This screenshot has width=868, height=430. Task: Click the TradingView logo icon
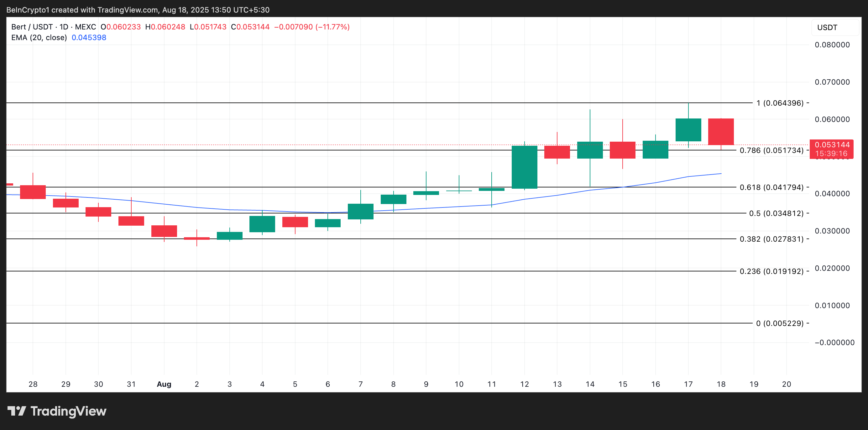[x=17, y=411]
